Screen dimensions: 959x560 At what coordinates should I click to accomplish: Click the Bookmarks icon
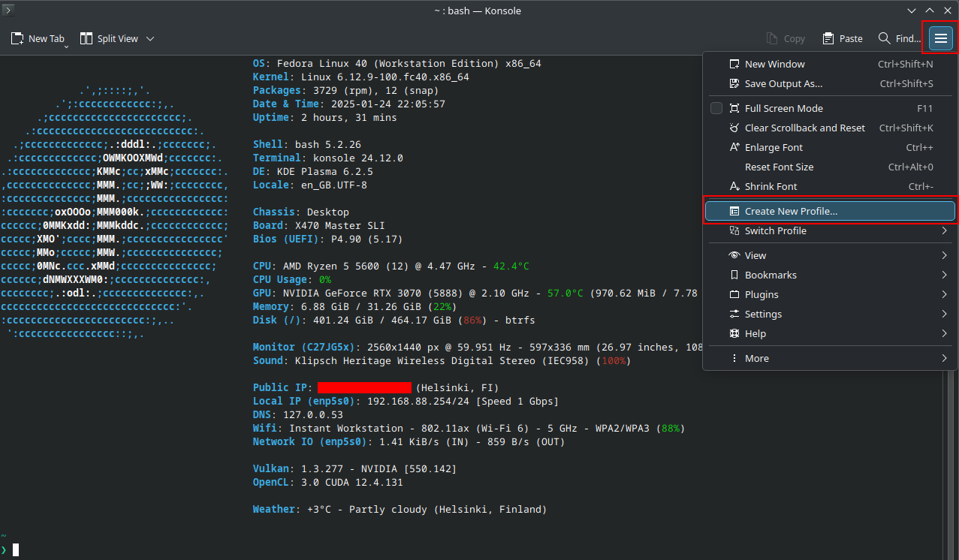pos(734,275)
